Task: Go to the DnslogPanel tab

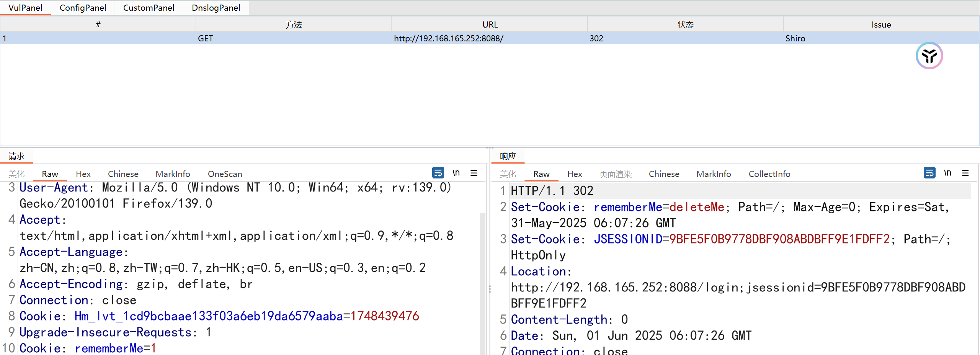Action: (216, 8)
